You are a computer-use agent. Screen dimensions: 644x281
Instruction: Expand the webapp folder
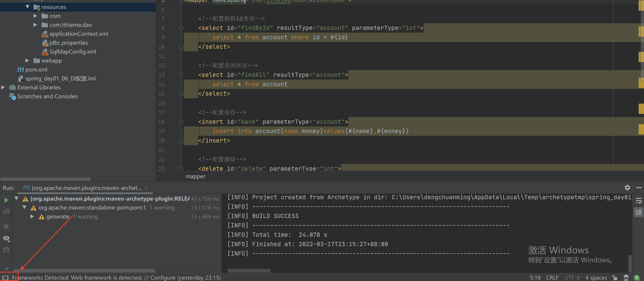(x=27, y=61)
